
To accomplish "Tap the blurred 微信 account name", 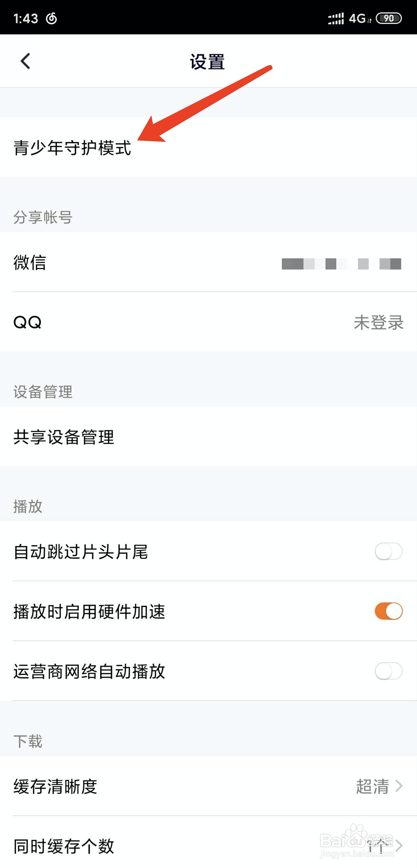I will click(341, 264).
